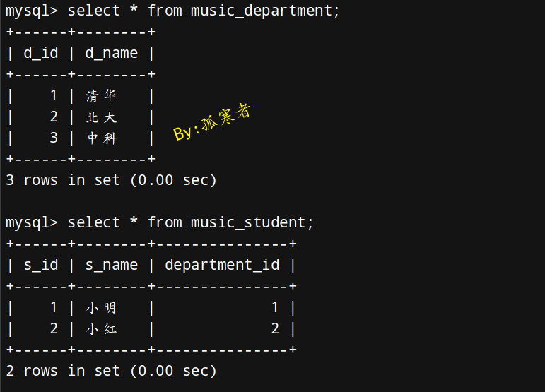The image size is (545, 392).
Task: Click the department_id column header
Action: (x=222, y=266)
